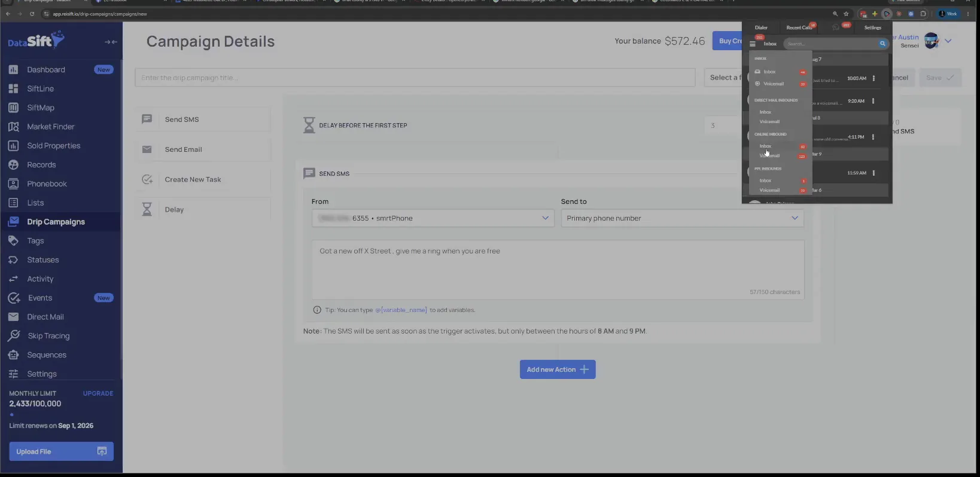Image resolution: width=980 pixels, height=477 pixels.
Task: Open the Work browser profile button
Action: (948, 14)
